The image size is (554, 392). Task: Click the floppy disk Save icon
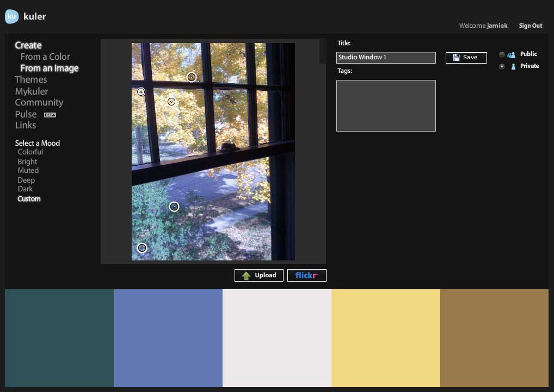click(x=456, y=58)
